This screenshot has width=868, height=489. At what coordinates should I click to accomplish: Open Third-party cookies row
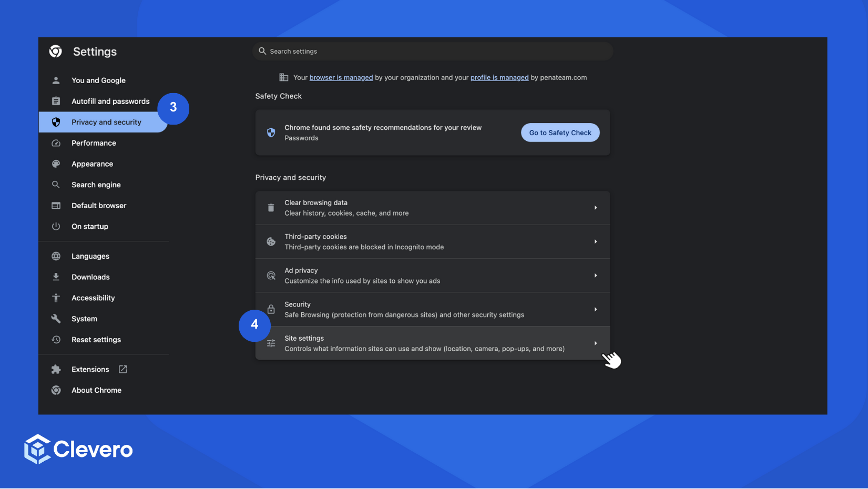[433, 241]
